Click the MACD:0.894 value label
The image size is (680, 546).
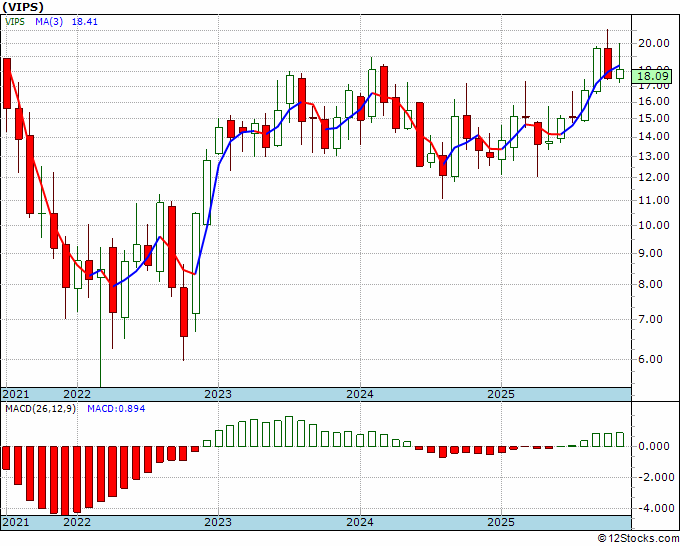point(116,409)
